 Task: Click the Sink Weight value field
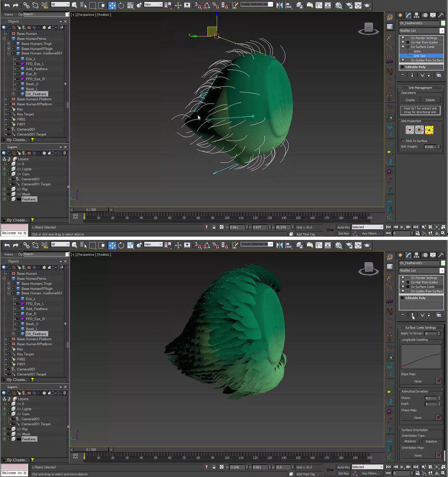[x=429, y=147]
